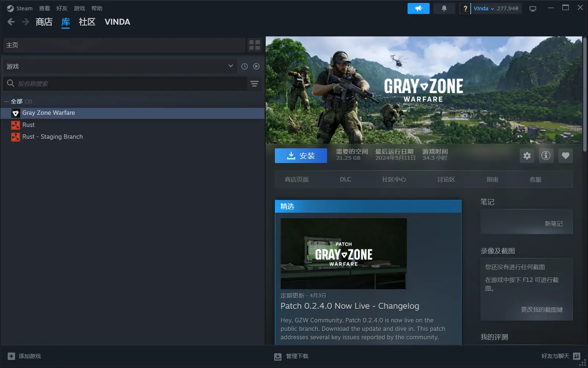Open 管理下载 to manage downloads

tap(297, 356)
